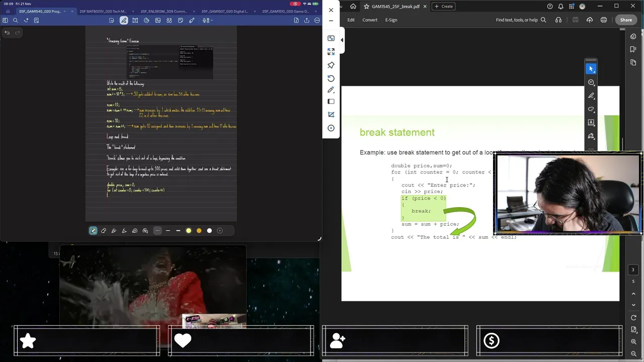Switch to the 25F MAT8001V_020 Tech M tab
Viewport: 644px width, 362px height.
(103, 11)
